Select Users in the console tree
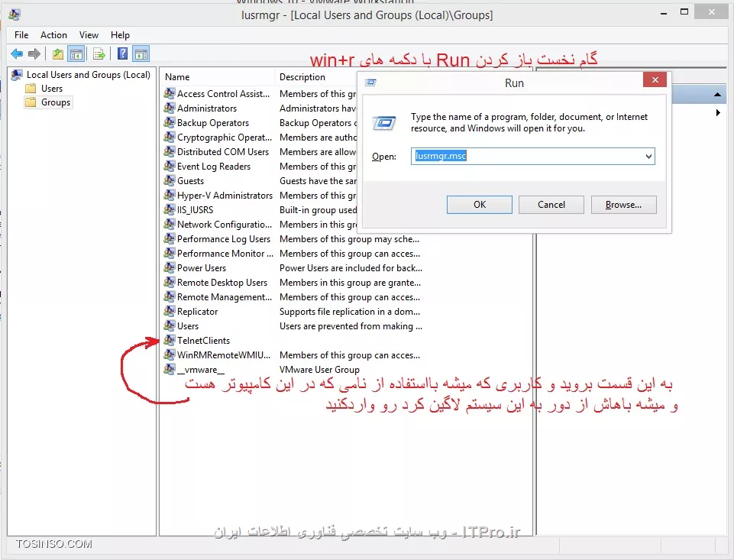The height and width of the screenshot is (560, 734). 51,89
